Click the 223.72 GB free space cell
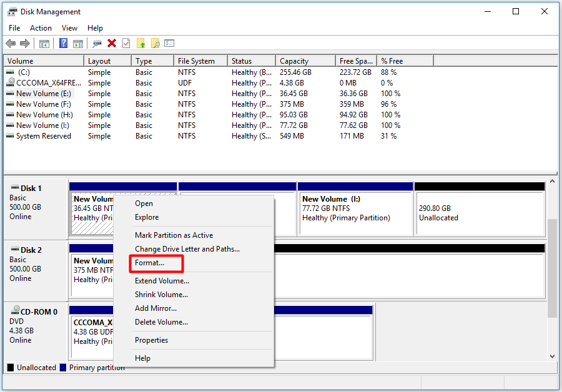Viewport: 562px width, 392px height. pos(355,72)
